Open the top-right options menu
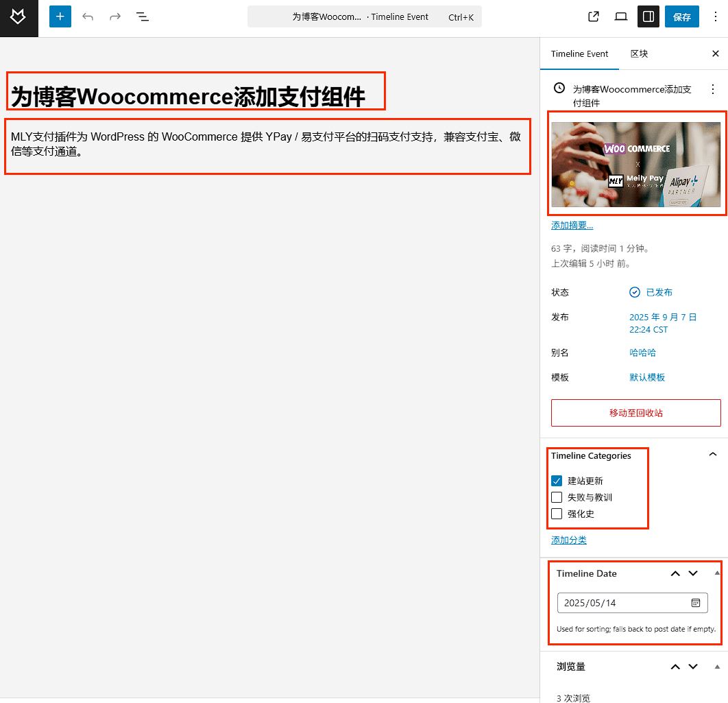The height and width of the screenshot is (703, 728). pos(716,16)
